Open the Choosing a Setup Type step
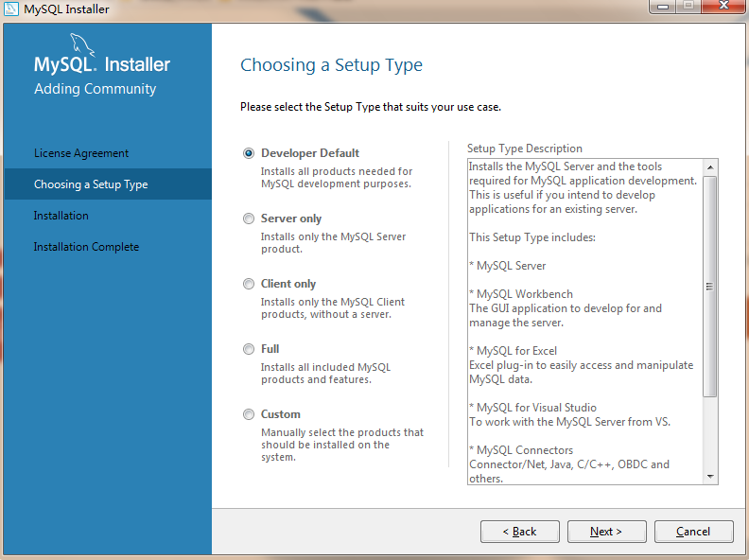The image size is (749, 560). 108,184
